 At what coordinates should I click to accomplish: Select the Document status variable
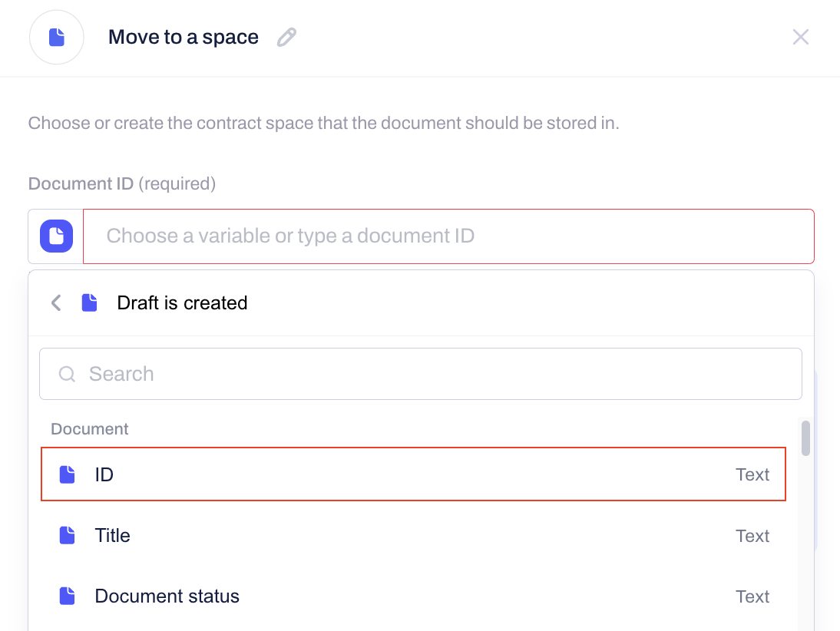(x=414, y=596)
